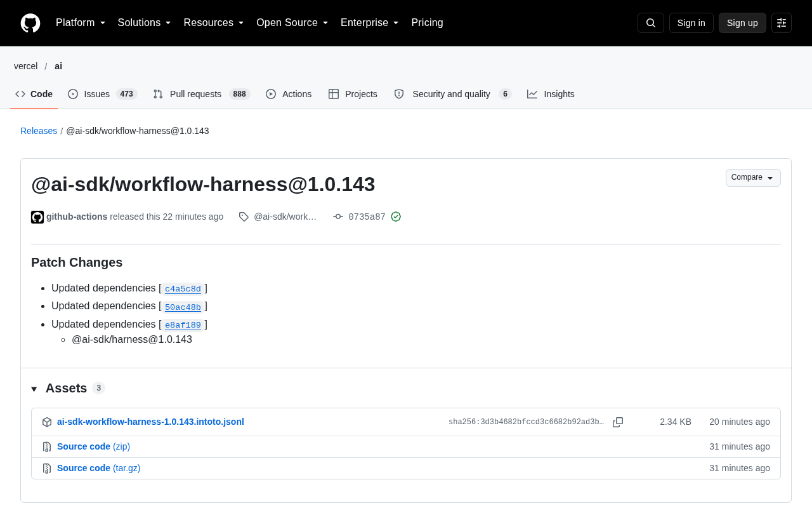This screenshot has width=812, height=508.
Task: Open the Actions tab
Action: point(289,94)
